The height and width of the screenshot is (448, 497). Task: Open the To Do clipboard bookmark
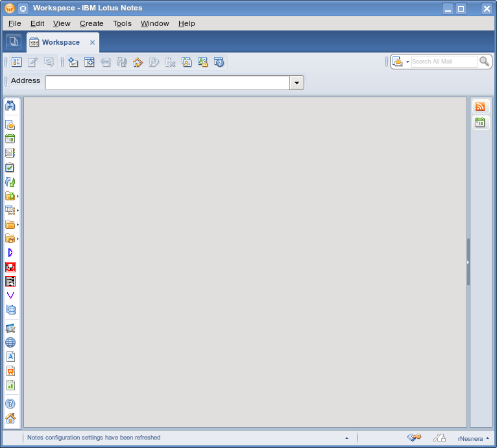(x=10, y=167)
